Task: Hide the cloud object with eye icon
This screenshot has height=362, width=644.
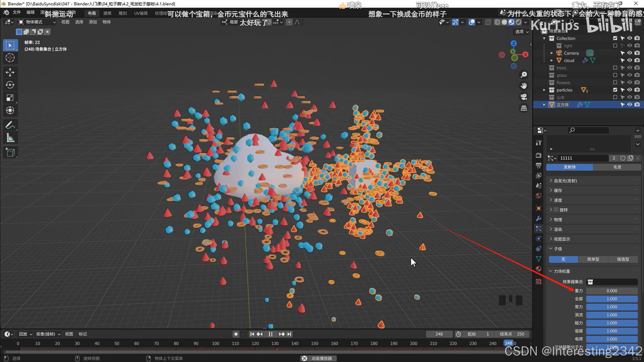Action: pos(629,60)
